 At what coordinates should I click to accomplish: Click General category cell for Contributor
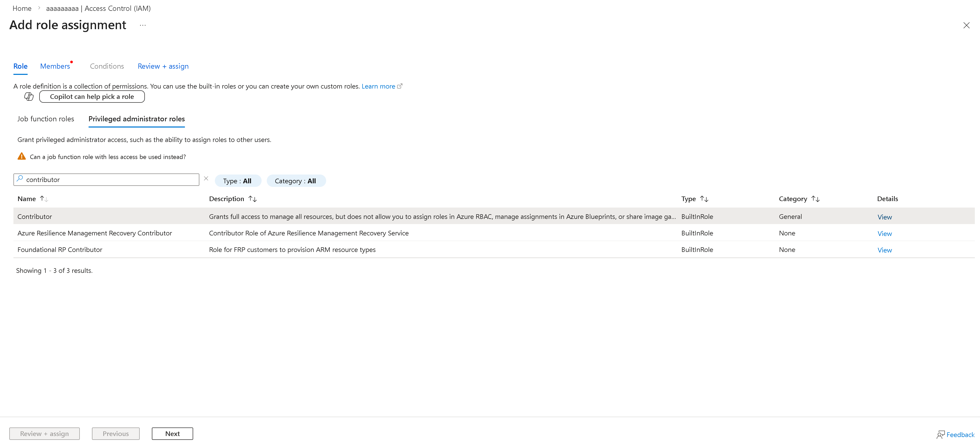point(790,216)
